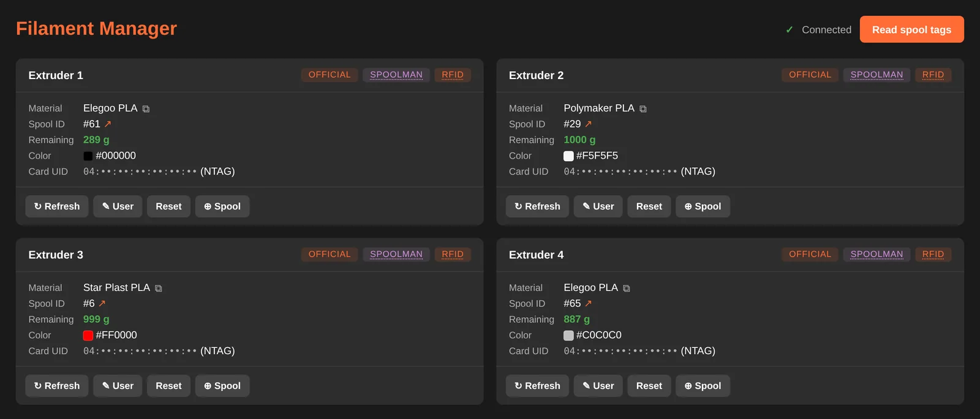The height and width of the screenshot is (419, 980).
Task: Click the red #FF0000 color swatch
Action: (x=88, y=335)
